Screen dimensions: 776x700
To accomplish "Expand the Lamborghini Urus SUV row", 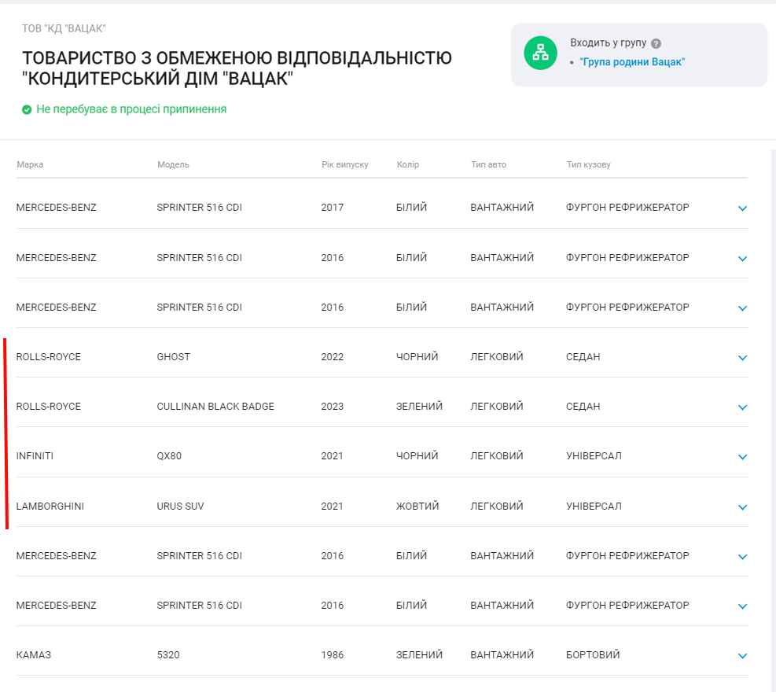I will tap(742, 507).
